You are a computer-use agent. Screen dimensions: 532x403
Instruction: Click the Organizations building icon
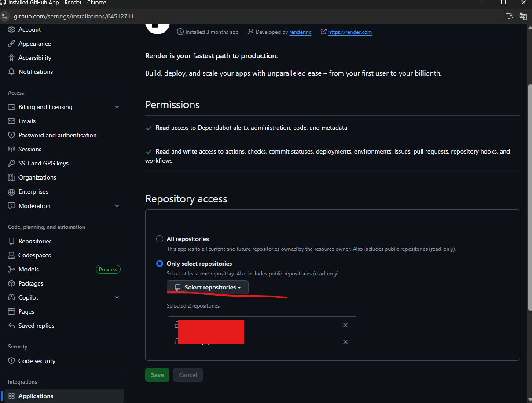point(11,177)
